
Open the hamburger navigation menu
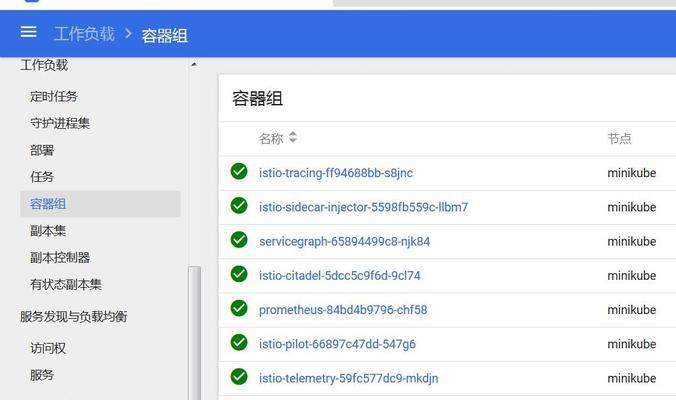(28, 32)
